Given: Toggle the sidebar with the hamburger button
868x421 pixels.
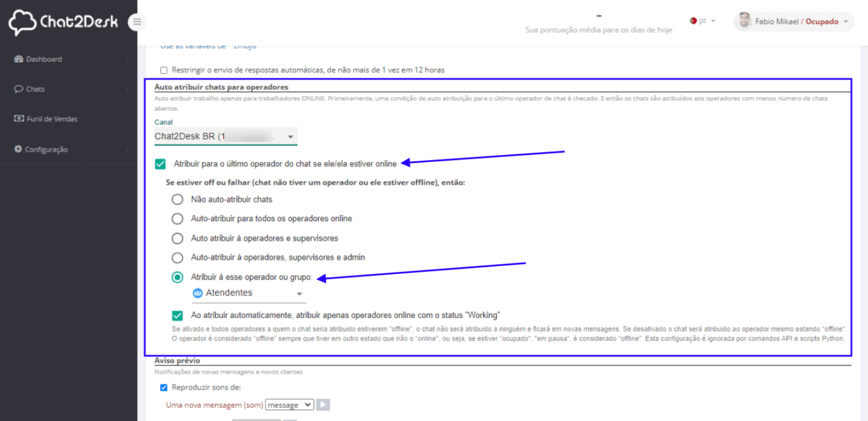Looking at the screenshot, I should tap(137, 22).
